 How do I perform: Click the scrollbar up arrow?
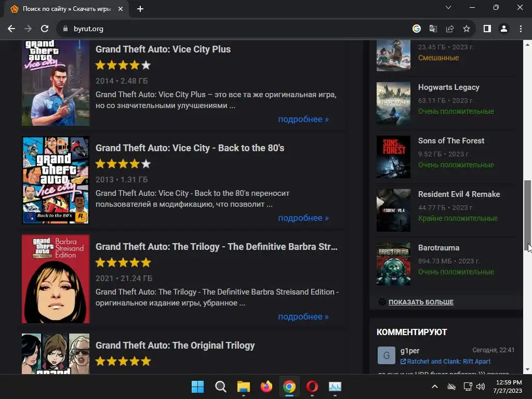(527, 45)
